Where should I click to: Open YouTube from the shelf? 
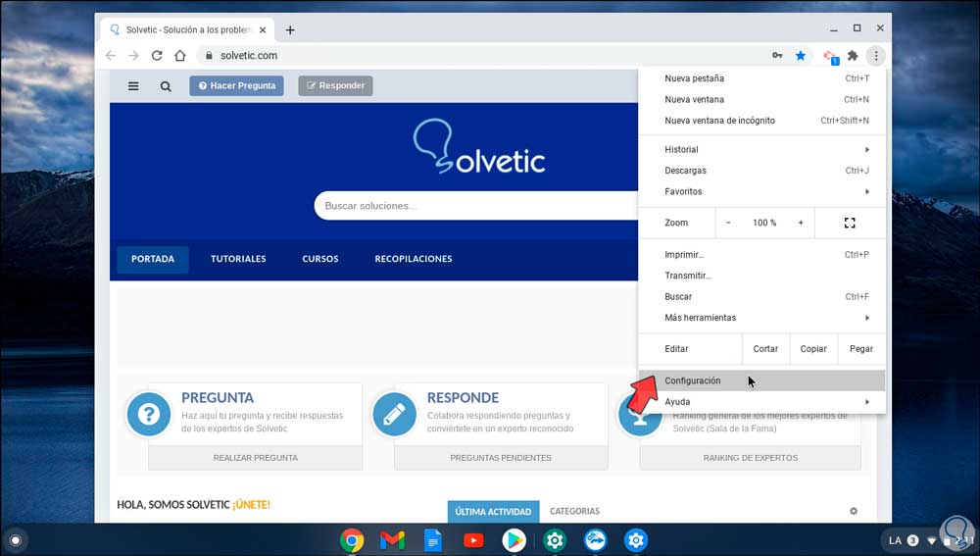pos(473,539)
